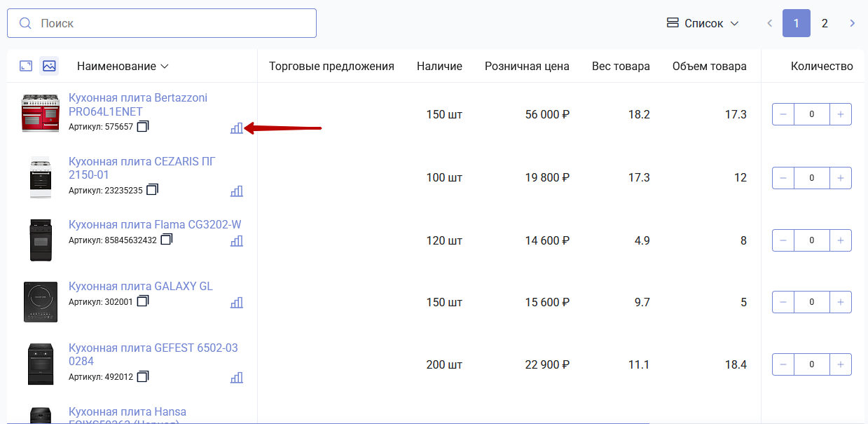The width and height of the screenshot is (868, 424).
Task: Open GEFEST black stove thumbnail
Action: [x=41, y=364]
